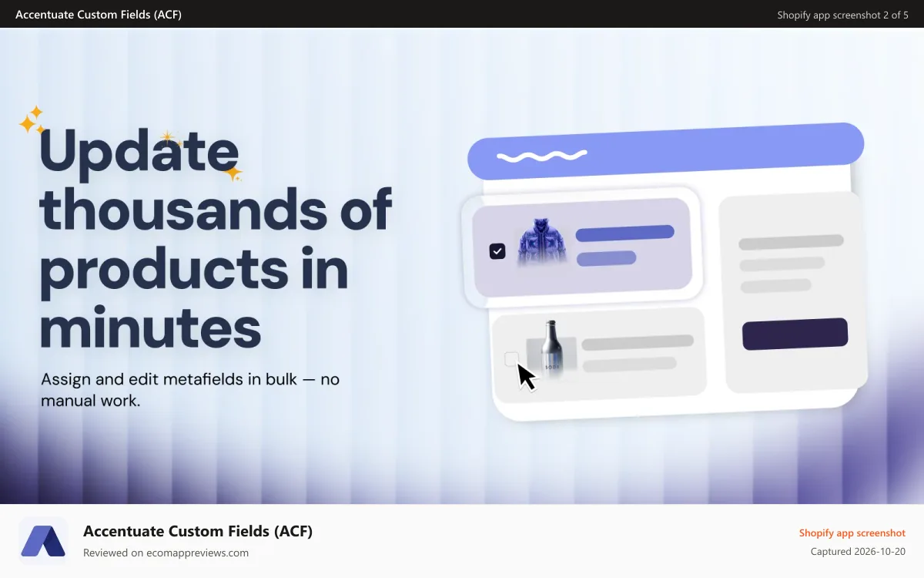Check the empty box beside the bottle product

point(511,358)
